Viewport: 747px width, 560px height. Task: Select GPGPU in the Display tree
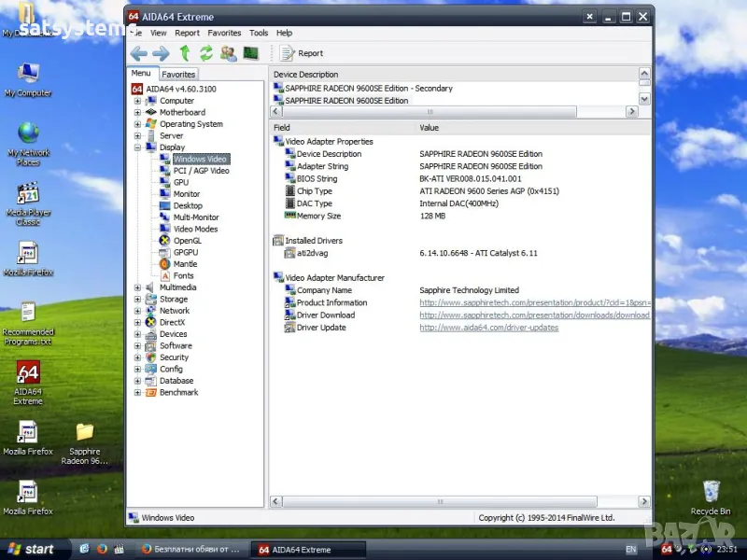tap(186, 252)
